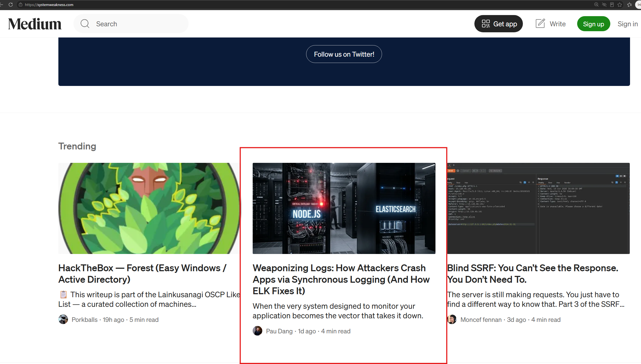Click Porkballs author name
The height and width of the screenshot is (364, 641).
pos(84,320)
